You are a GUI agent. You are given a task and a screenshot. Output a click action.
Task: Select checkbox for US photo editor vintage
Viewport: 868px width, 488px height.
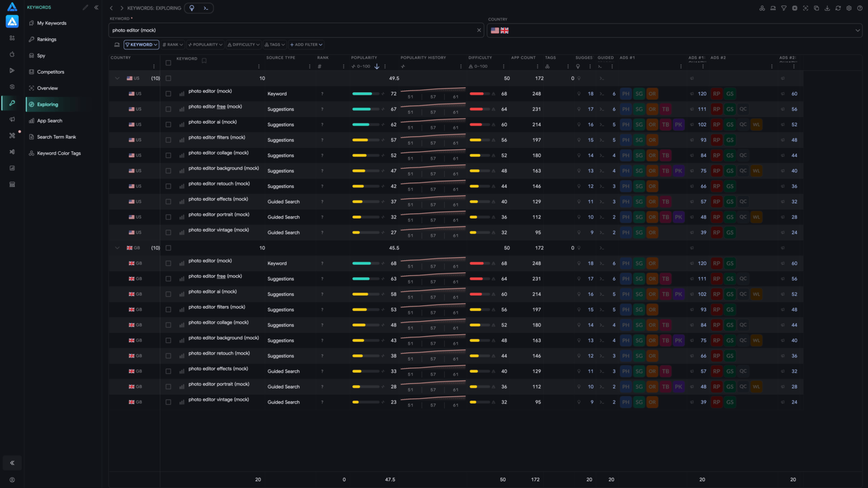(x=168, y=233)
